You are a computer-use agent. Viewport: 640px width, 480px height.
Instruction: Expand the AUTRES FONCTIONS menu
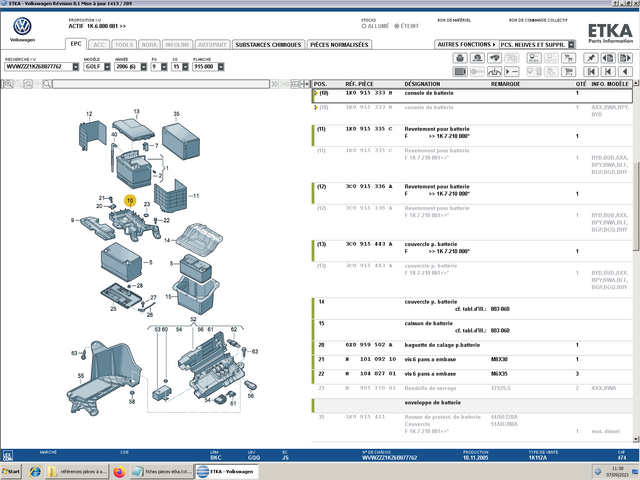(466, 44)
